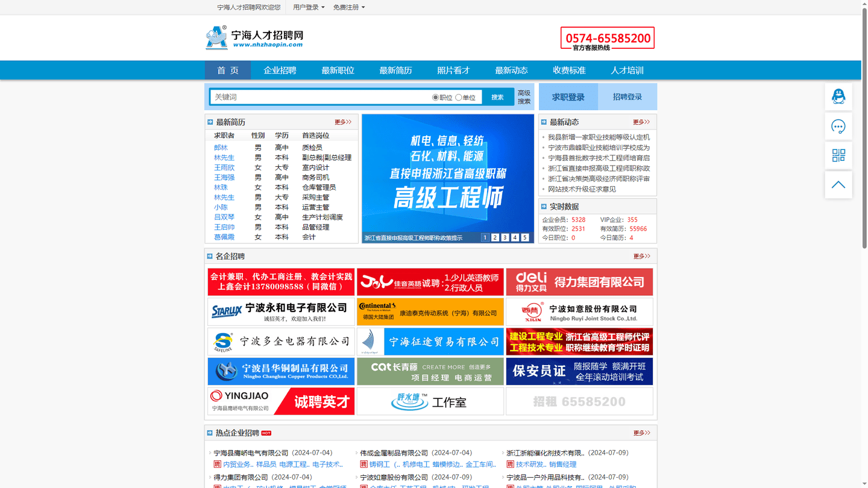Expand the 免费注册 dropdown

[349, 7]
